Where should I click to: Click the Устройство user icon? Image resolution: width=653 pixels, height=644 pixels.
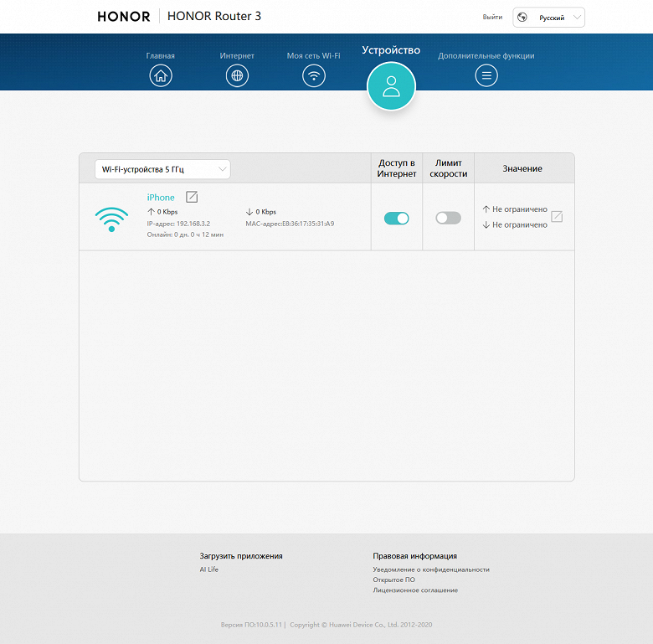coord(391,86)
